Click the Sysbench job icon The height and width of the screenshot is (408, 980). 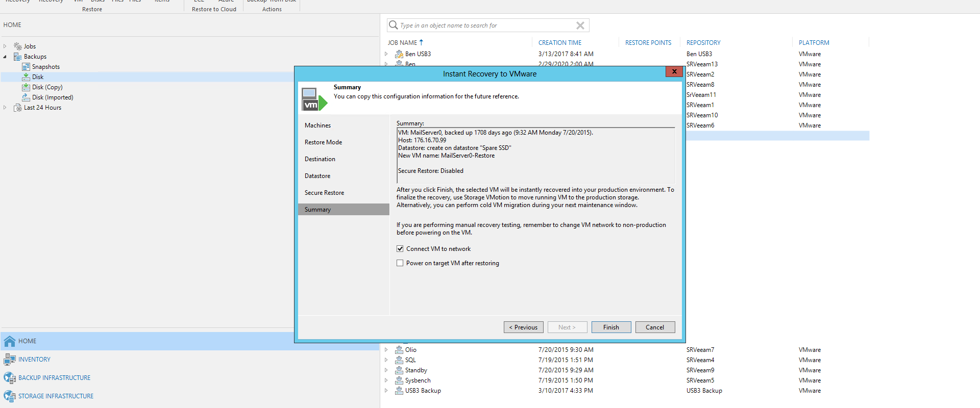[399, 380]
